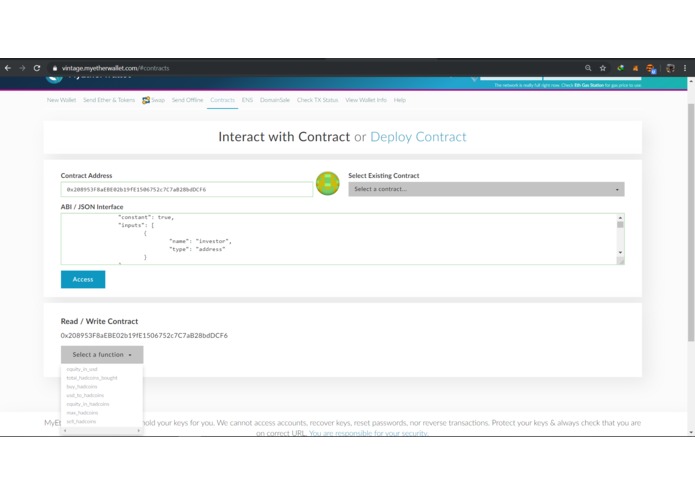Open the browser three-dot menu
This screenshot has height=494, width=695.
tap(685, 68)
